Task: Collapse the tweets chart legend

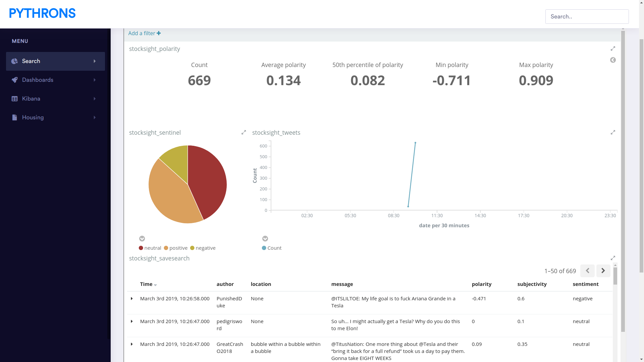Action: coord(265,239)
